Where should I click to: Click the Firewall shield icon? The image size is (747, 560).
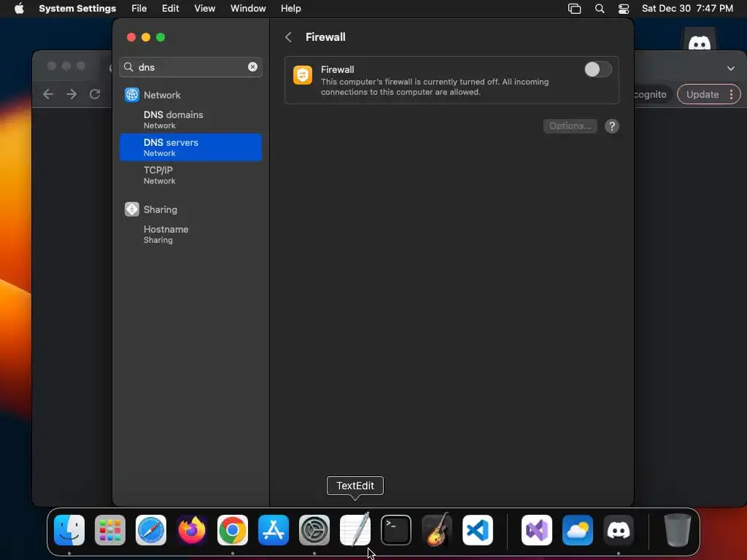[x=303, y=75]
